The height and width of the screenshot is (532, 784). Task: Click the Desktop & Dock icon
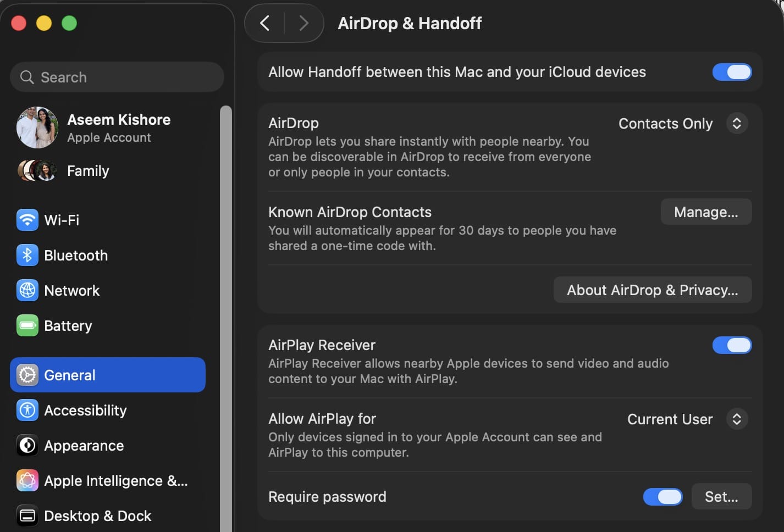tap(27, 516)
